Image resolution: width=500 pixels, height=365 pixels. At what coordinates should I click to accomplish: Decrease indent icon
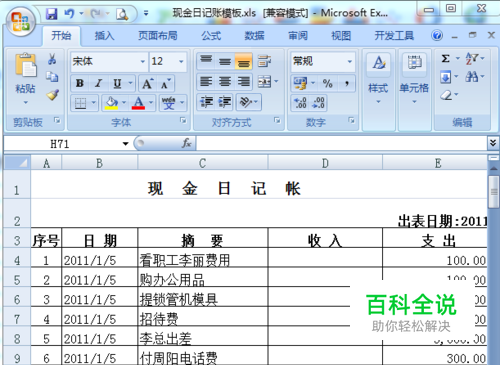pos(207,102)
